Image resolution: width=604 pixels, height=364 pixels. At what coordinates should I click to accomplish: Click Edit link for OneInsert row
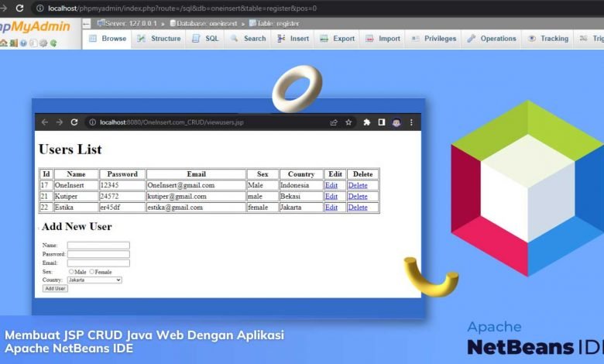pos(331,185)
